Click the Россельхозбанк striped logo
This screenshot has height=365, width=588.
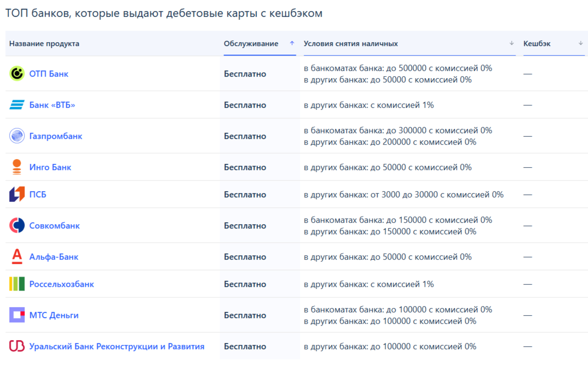17,284
